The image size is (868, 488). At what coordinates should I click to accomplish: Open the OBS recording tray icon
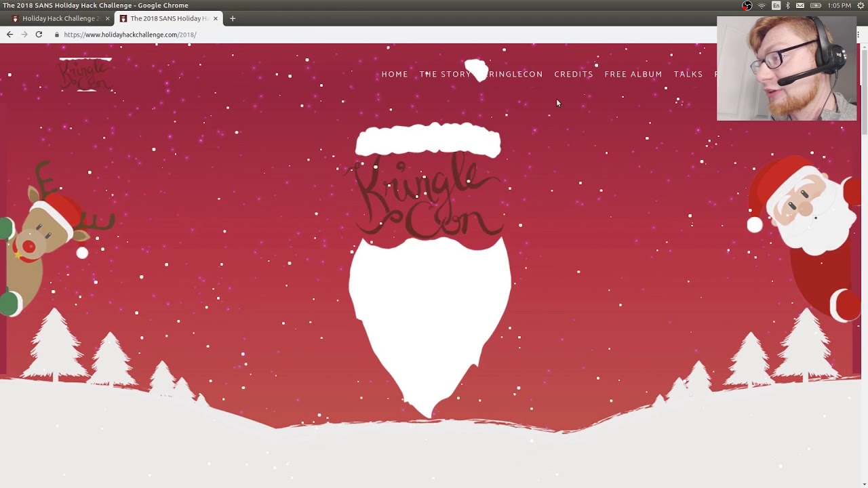tap(747, 5)
